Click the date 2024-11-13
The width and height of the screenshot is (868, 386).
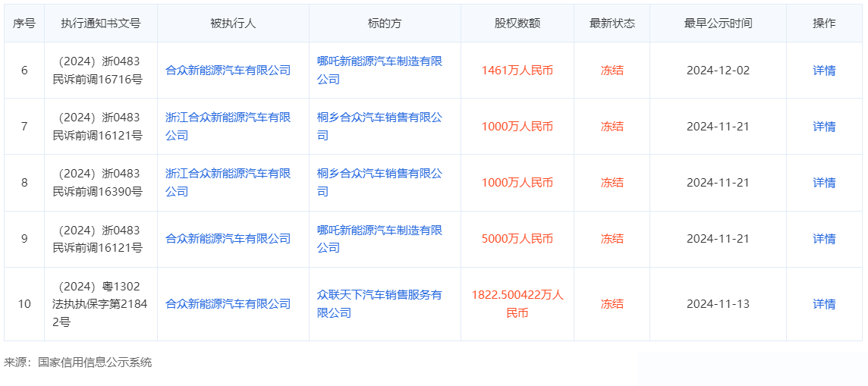tap(718, 303)
